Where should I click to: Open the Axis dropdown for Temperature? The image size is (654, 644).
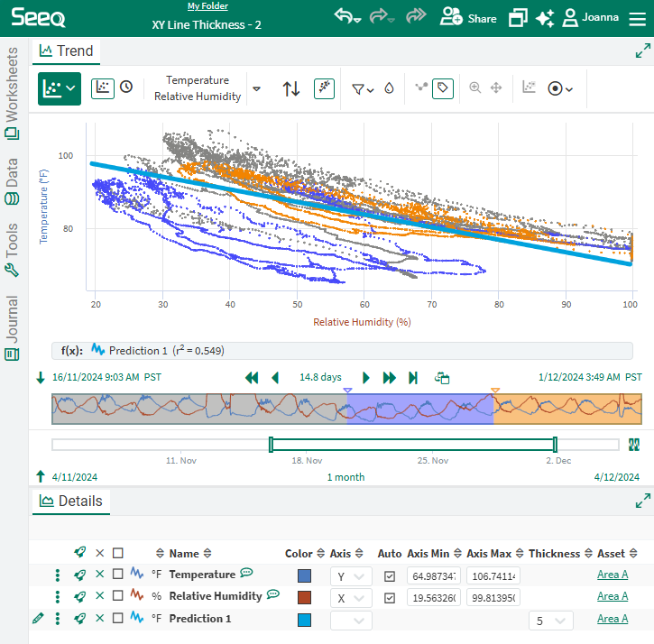tap(351, 575)
